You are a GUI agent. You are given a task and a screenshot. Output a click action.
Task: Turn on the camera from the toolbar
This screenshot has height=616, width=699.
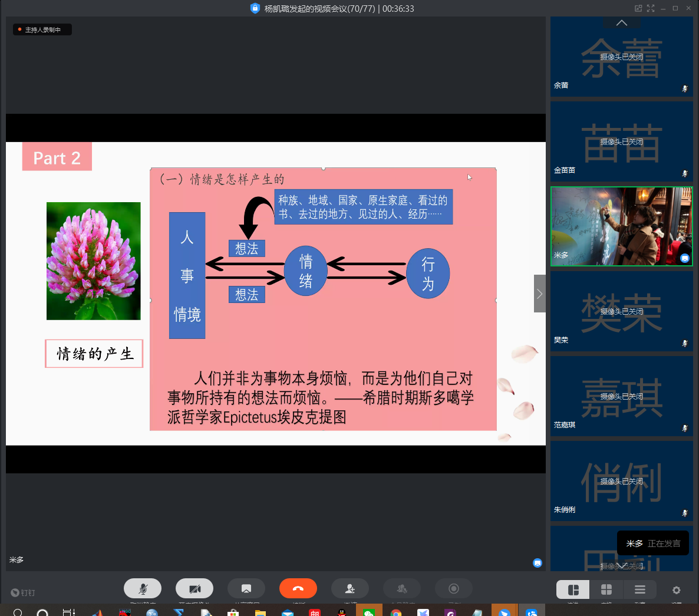click(x=194, y=588)
